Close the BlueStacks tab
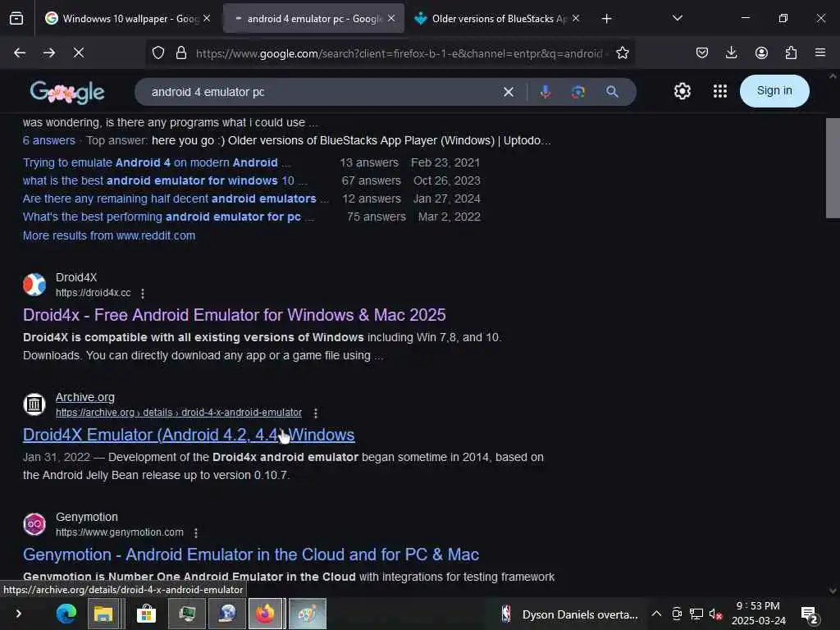 tap(576, 18)
